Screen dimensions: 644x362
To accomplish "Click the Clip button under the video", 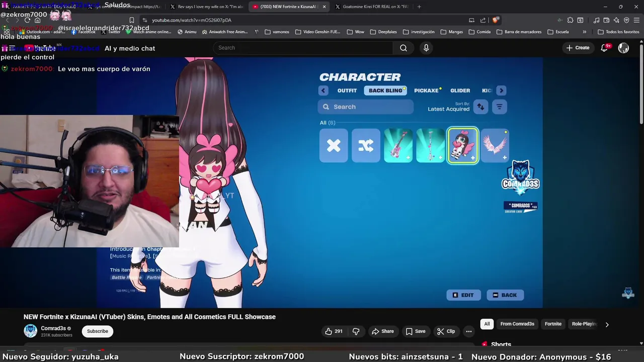I will pyautogui.click(x=446, y=331).
